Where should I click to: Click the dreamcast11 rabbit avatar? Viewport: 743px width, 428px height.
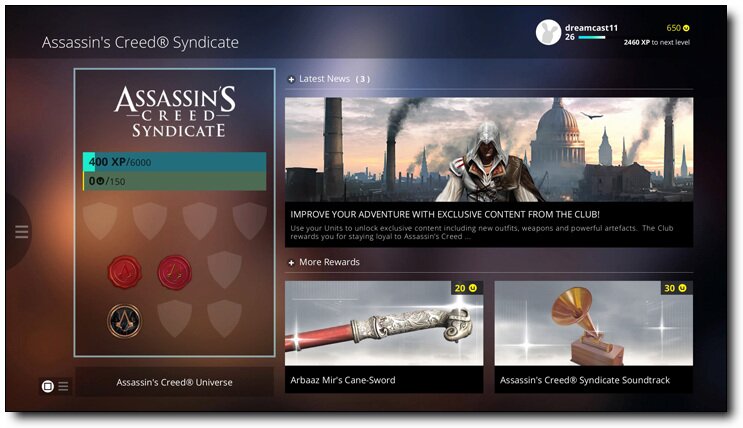tap(548, 33)
